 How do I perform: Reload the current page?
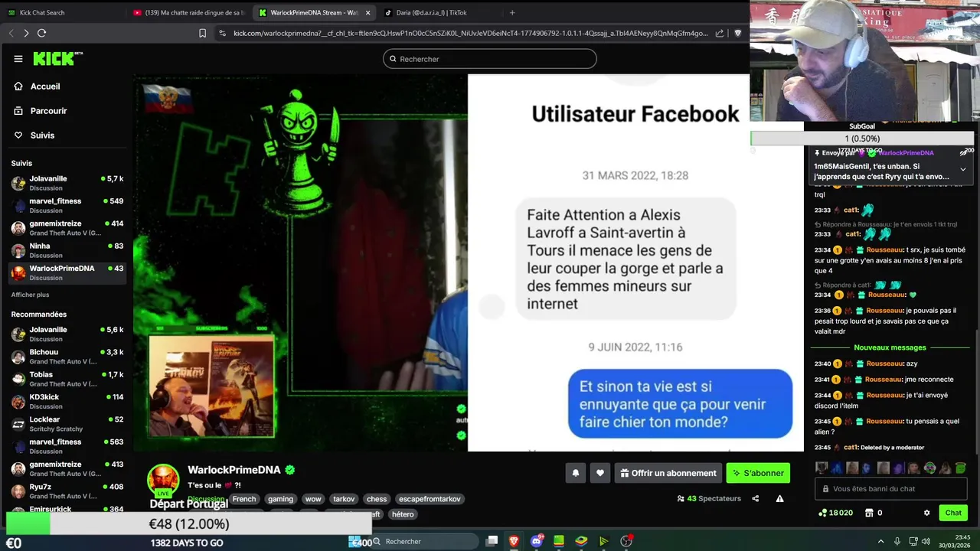coord(41,33)
